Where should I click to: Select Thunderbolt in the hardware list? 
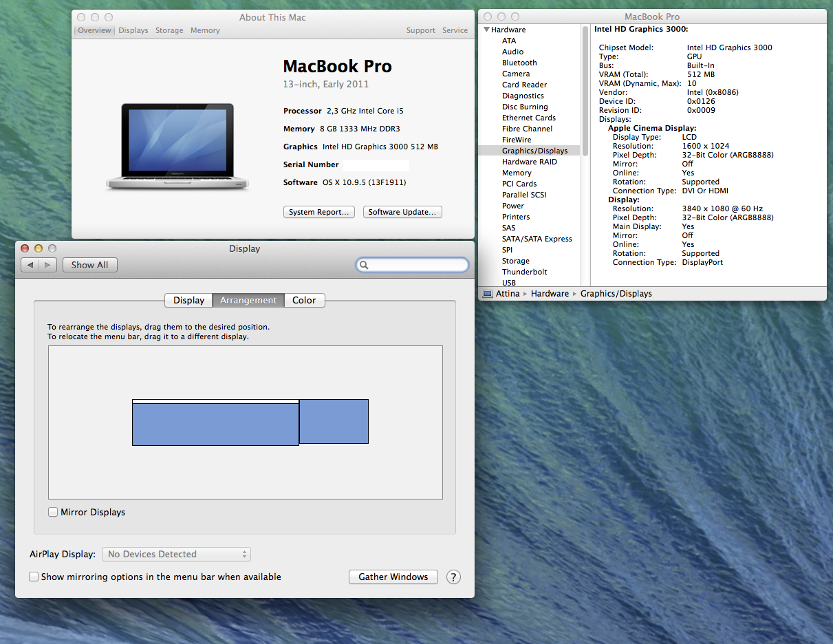coord(525,272)
